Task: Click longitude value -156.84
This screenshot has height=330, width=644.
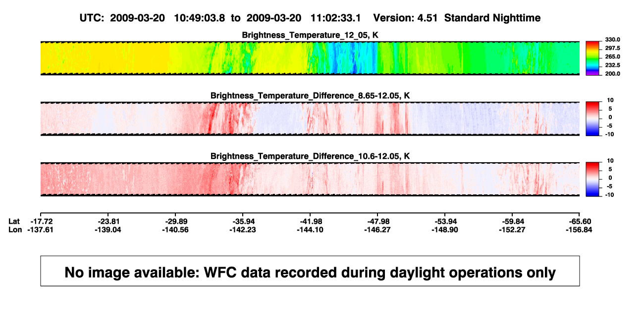Action: click(580, 230)
